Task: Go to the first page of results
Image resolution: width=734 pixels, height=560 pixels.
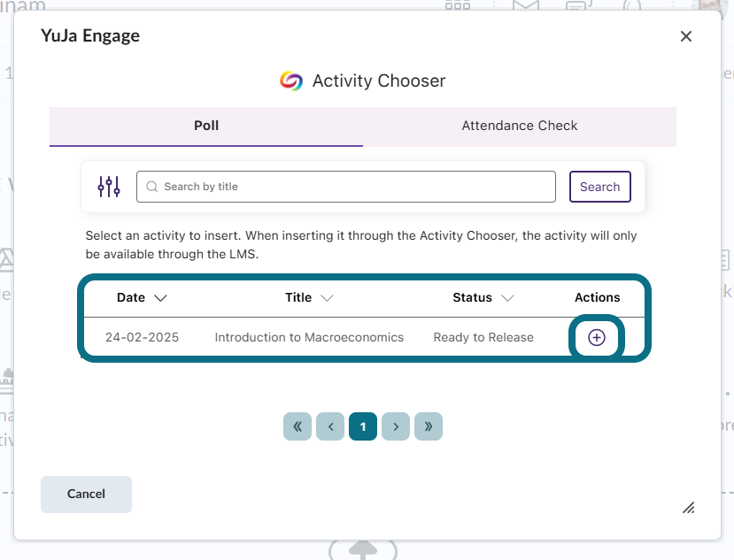Action: [297, 426]
